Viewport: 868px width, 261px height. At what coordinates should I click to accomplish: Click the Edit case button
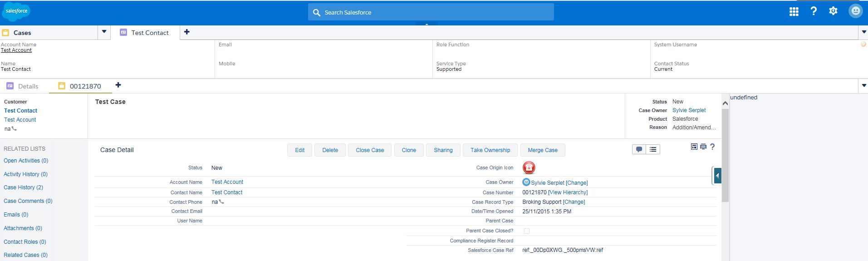pyautogui.click(x=300, y=150)
